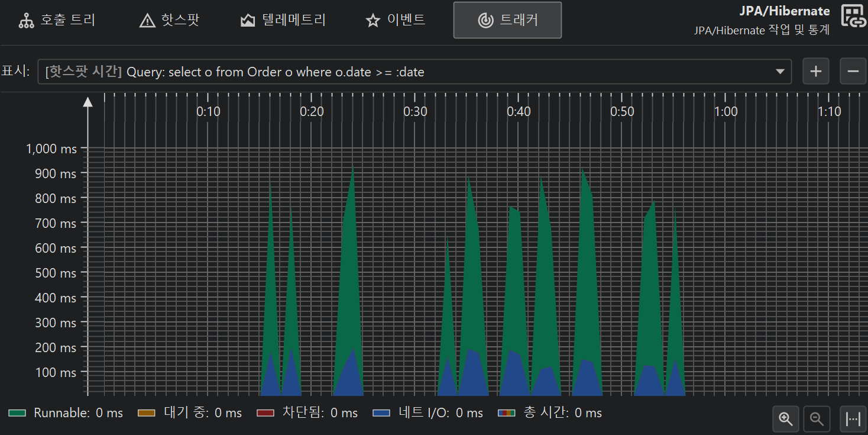
Task: Select the 트래커 tab
Action: (507, 20)
